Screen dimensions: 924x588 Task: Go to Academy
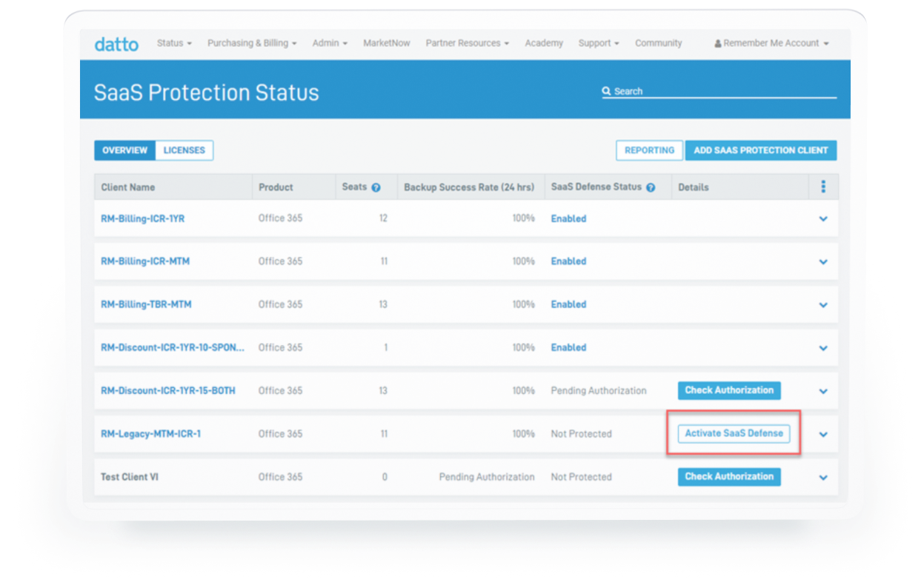[544, 43]
